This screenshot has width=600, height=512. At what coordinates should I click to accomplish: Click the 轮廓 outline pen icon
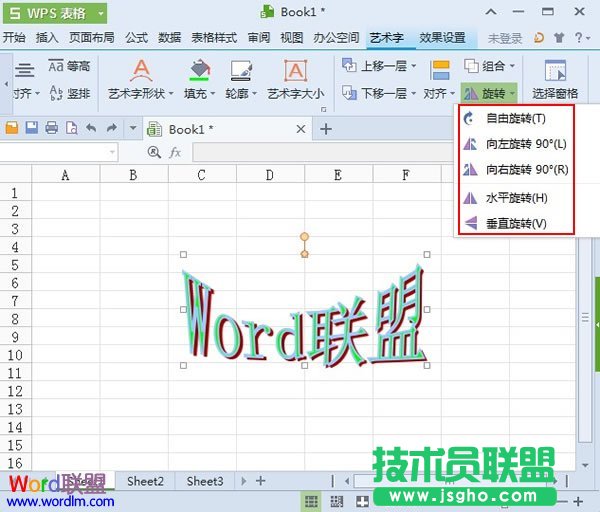pos(240,71)
